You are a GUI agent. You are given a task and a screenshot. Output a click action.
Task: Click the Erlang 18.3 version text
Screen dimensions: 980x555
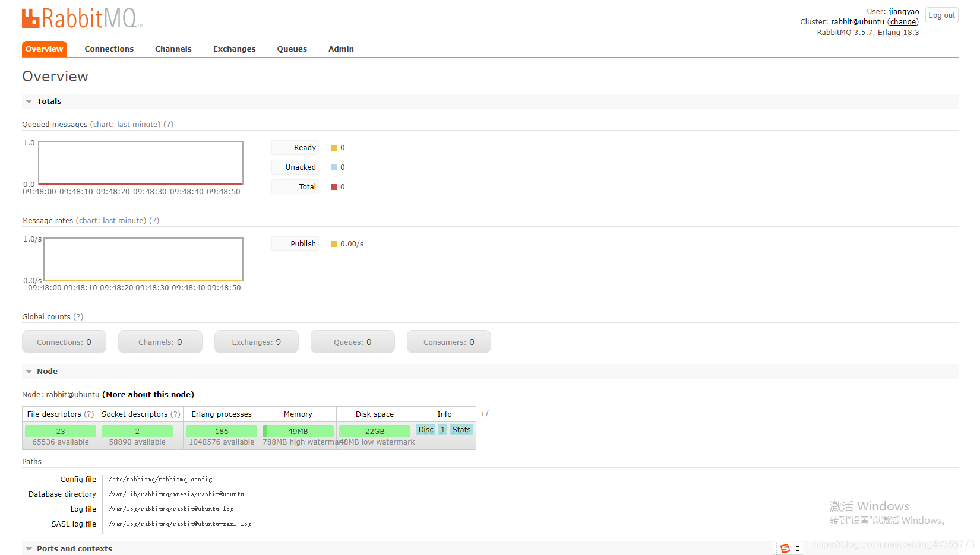[898, 33]
